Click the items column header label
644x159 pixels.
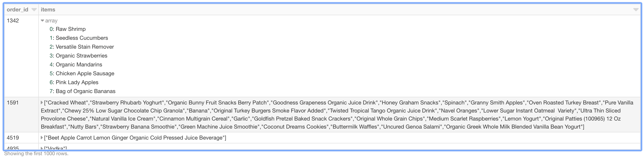[x=48, y=10]
